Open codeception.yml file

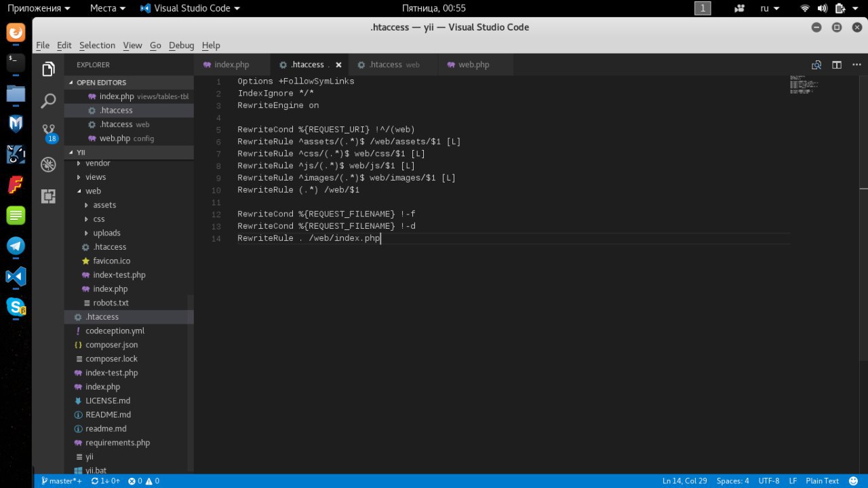(x=129, y=331)
